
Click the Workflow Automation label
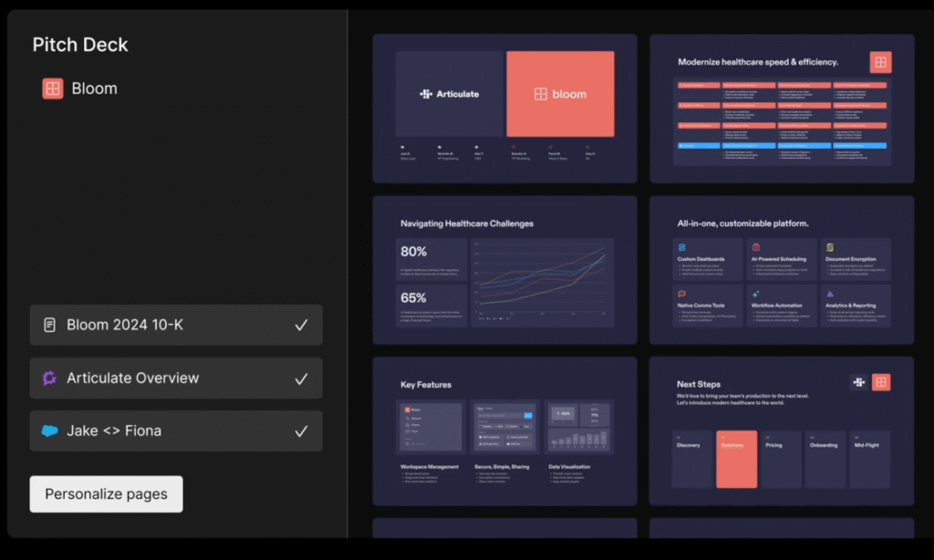coord(777,306)
